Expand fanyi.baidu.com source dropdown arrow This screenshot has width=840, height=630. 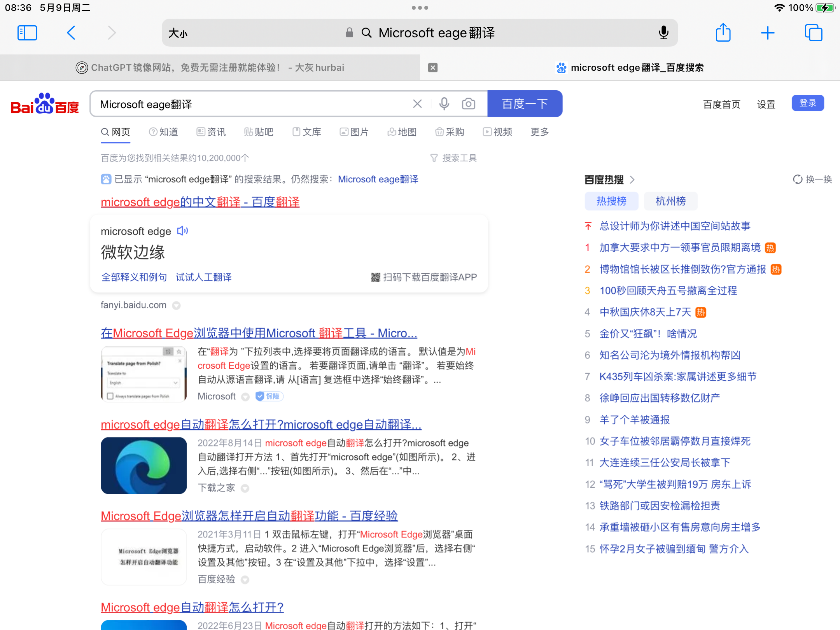[176, 306]
